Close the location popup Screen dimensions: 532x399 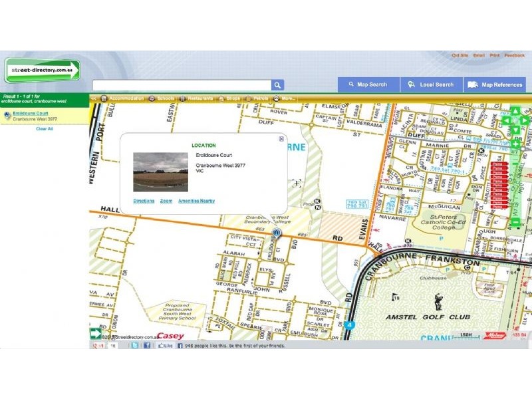[281, 139]
